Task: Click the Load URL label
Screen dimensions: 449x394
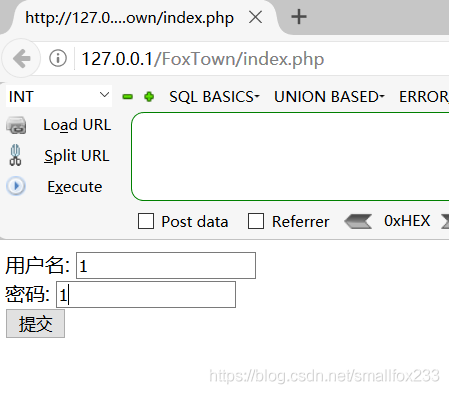Action: click(x=77, y=125)
